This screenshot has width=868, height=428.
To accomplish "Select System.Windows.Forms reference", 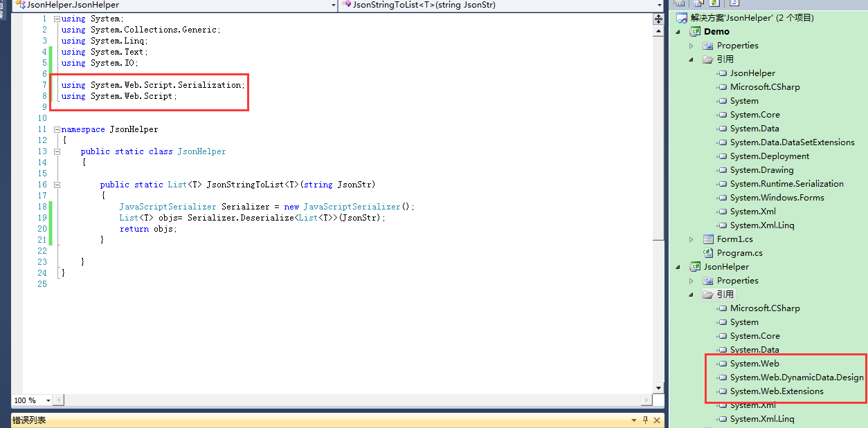I will [777, 198].
